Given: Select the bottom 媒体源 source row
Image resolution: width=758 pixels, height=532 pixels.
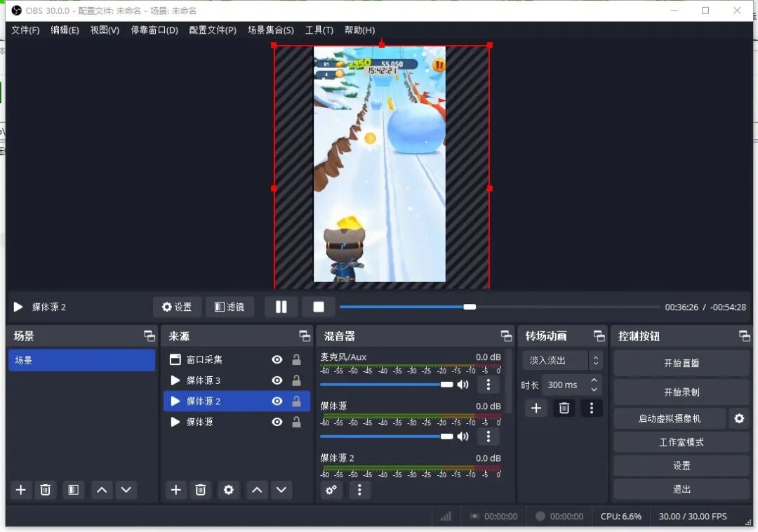Looking at the screenshot, I should 237,422.
